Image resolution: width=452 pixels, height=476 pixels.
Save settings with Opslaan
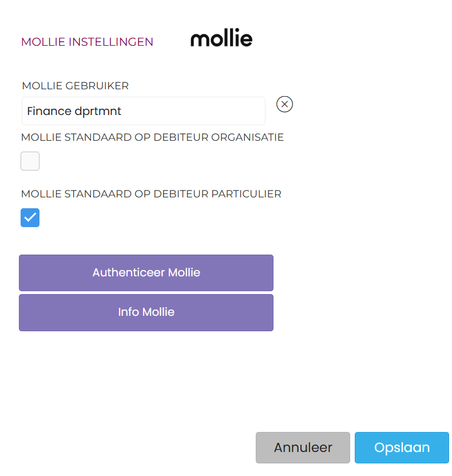tap(402, 447)
